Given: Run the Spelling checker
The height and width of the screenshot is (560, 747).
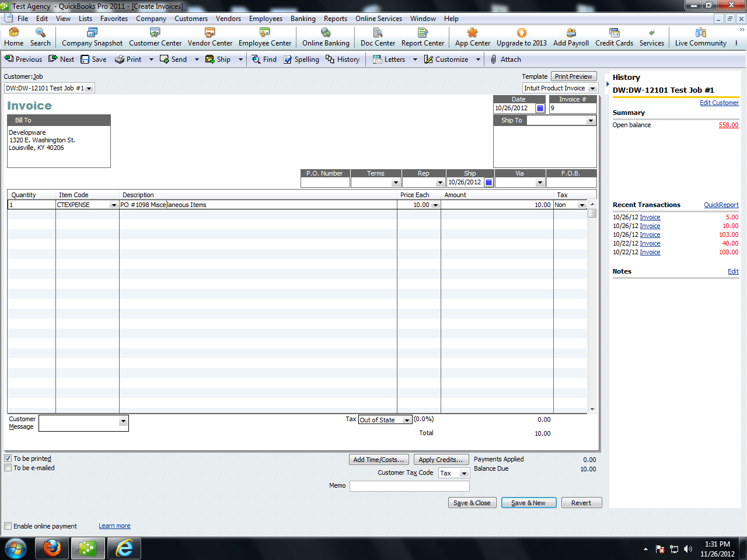Looking at the screenshot, I should 301,59.
